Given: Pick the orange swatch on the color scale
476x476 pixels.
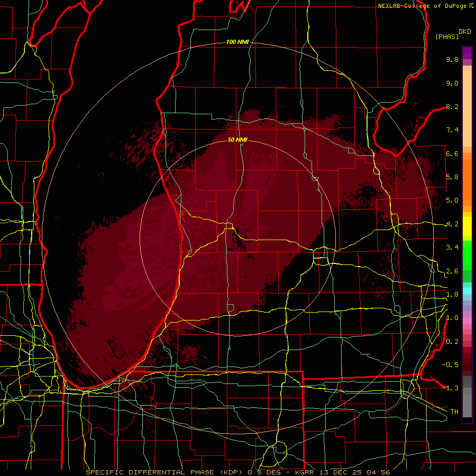Looking at the screenshot, I should (467, 182).
